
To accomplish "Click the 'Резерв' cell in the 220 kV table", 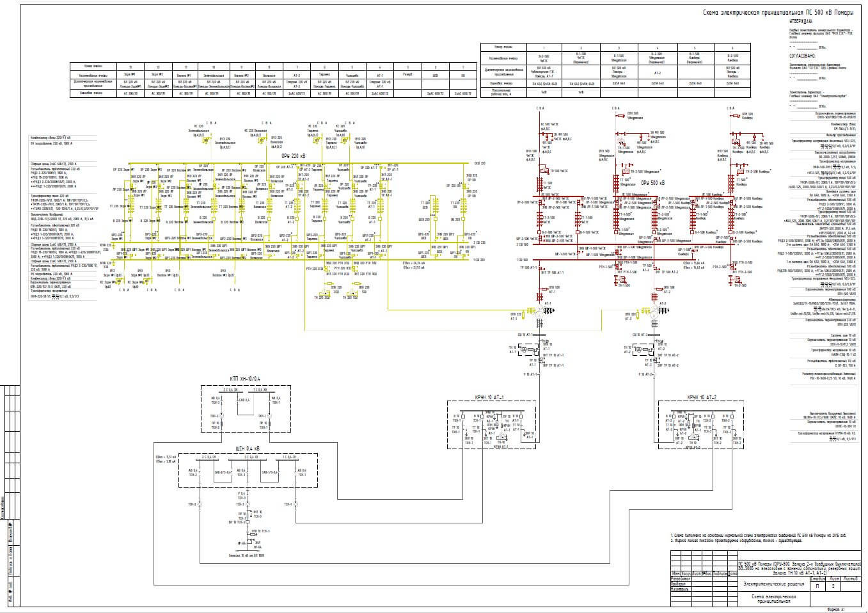I will pyautogui.click(x=407, y=75).
